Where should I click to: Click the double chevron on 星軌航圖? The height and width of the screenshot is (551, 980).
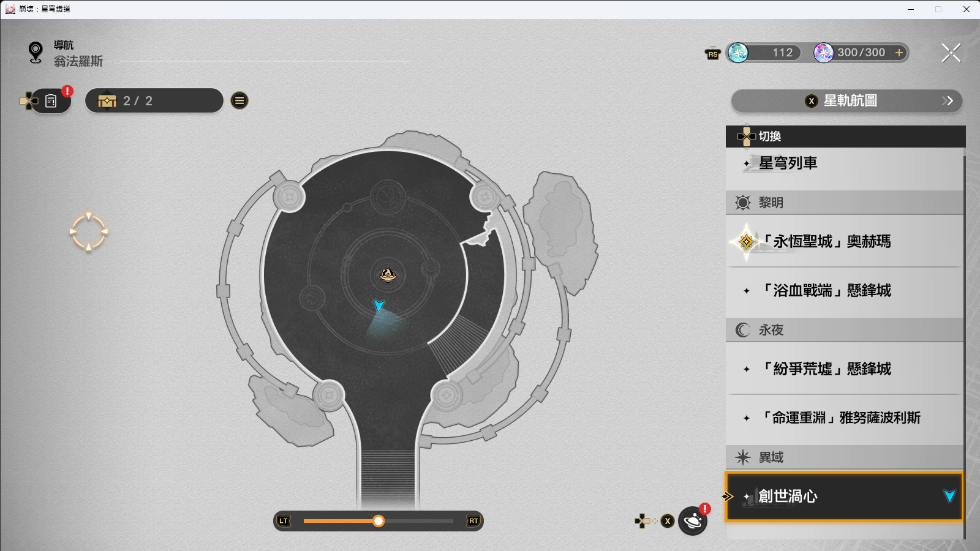[x=948, y=101]
